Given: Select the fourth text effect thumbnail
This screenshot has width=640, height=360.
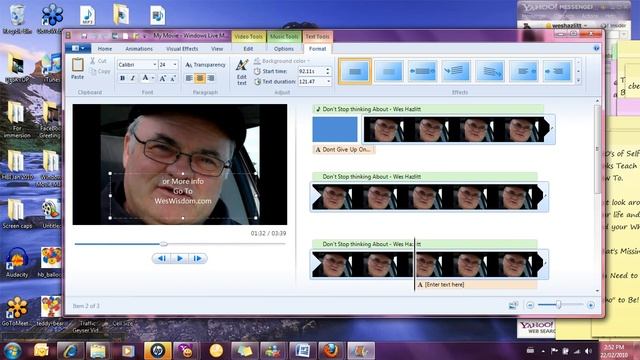Looking at the screenshot, I should coord(456,71).
